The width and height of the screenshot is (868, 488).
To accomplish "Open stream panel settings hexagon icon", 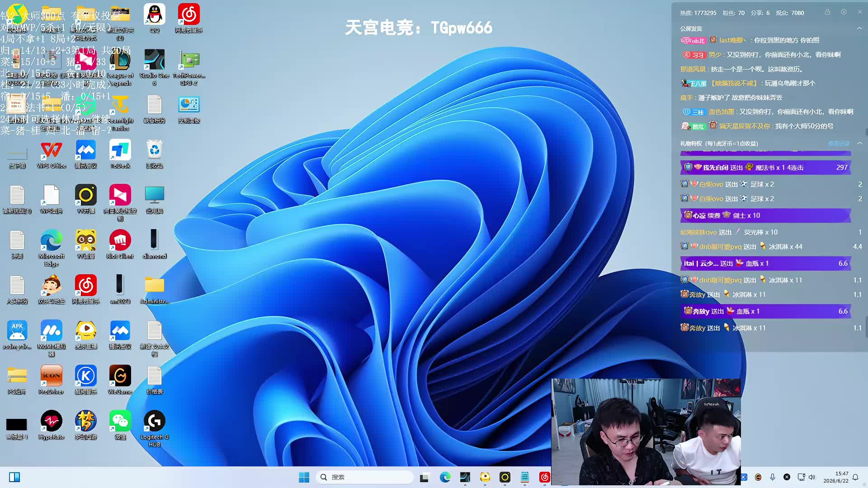I will click(x=844, y=12).
